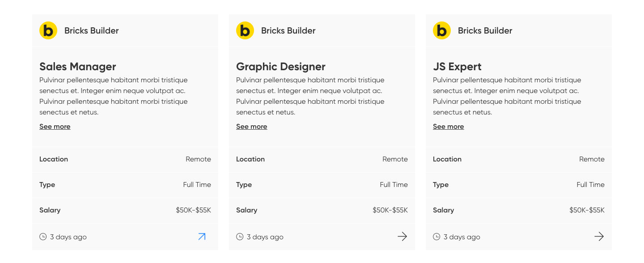
Task: Click the Remote location value on Graphic Designer card
Action: [395, 159]
